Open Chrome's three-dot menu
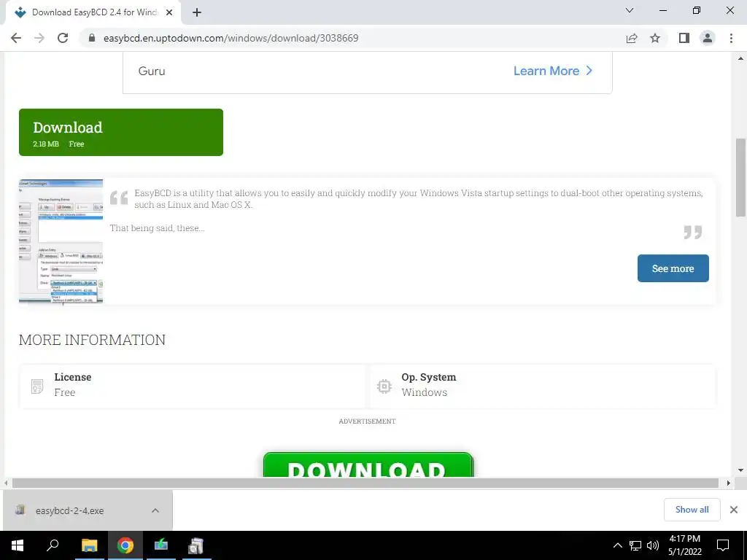 731,38
